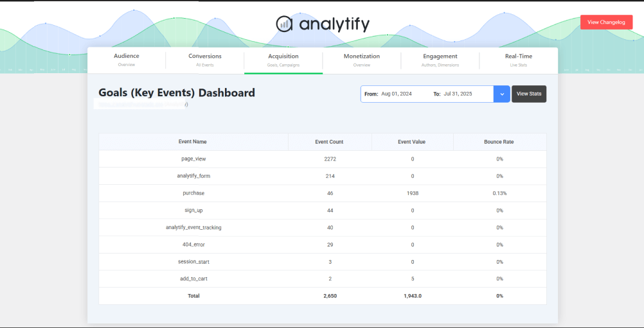This screenshot has width=644, height=328.
Task: Select the add_to_cart event name
Action: pyautogui.click(x=193, y=279)
